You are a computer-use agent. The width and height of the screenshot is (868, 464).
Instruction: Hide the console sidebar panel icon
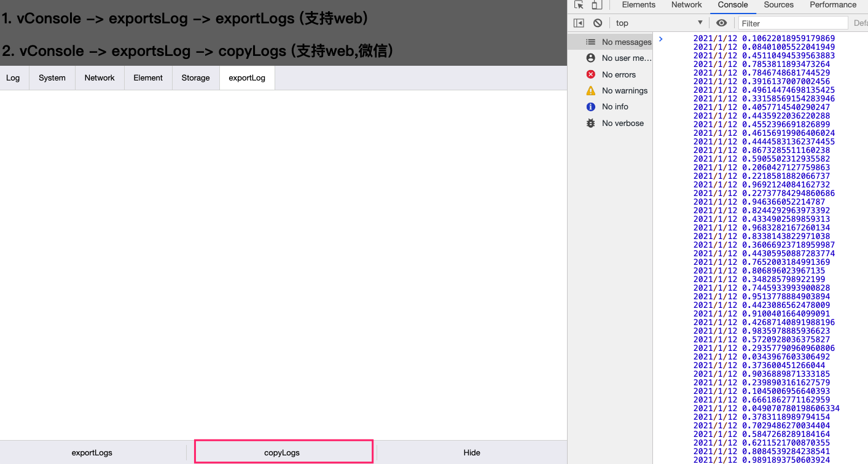point(579,23)
